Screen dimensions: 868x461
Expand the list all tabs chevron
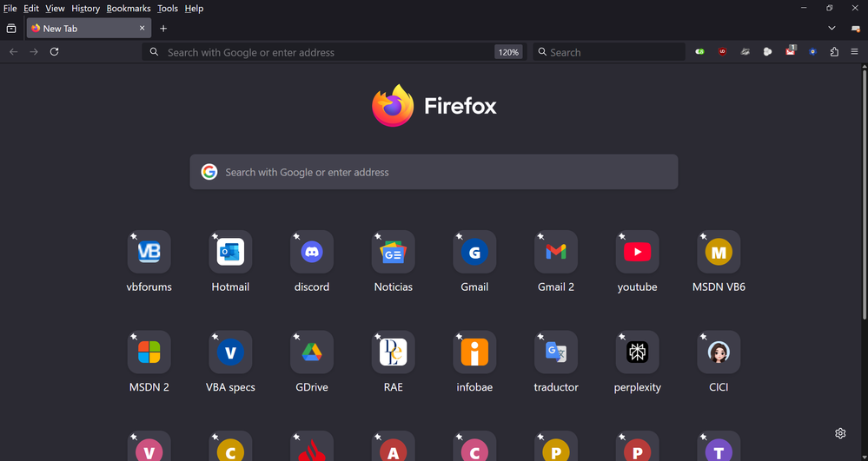[832, 29]
